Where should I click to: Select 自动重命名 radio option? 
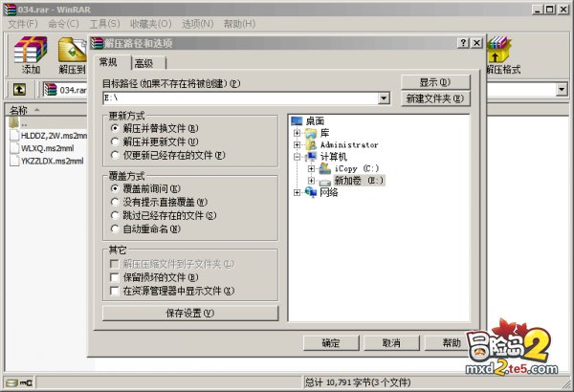click(x=115, y=229)
